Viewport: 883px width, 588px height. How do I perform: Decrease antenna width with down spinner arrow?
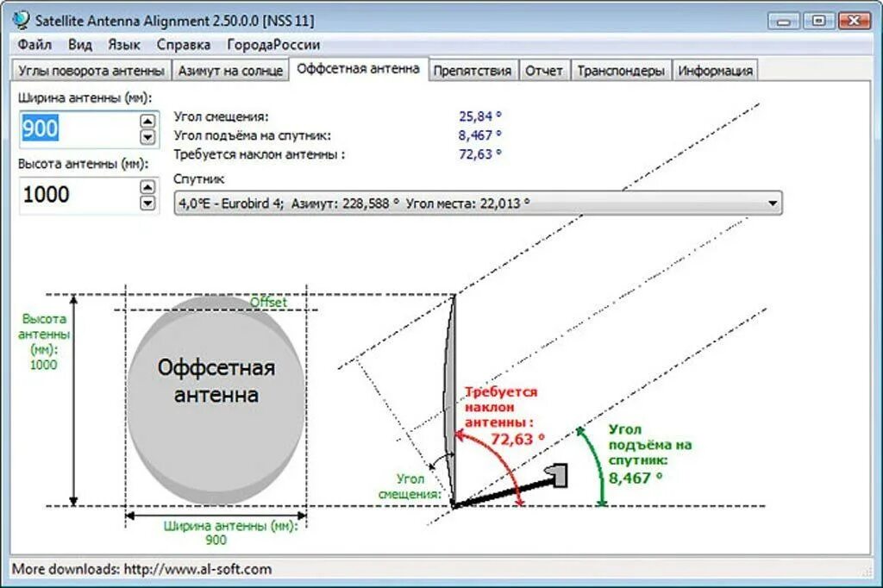[x=147, y=137]
